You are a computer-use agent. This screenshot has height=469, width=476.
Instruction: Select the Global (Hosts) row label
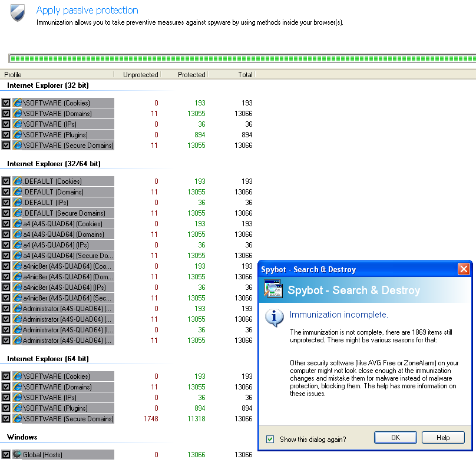(x=42, y=455)
